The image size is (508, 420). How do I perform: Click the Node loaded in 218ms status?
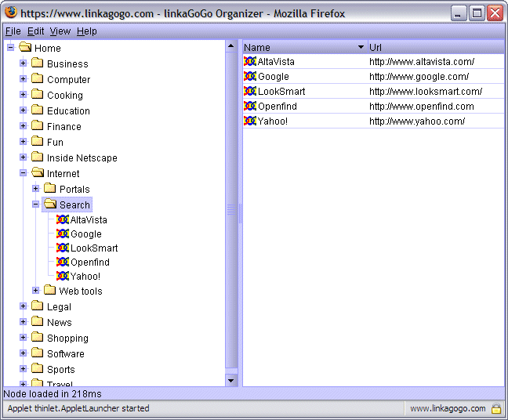53,394
